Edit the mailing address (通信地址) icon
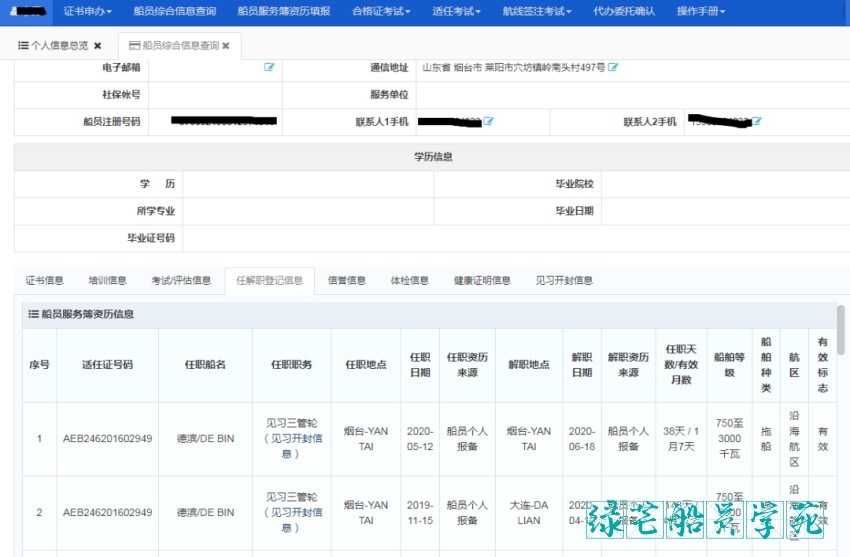 coord(613,67)
